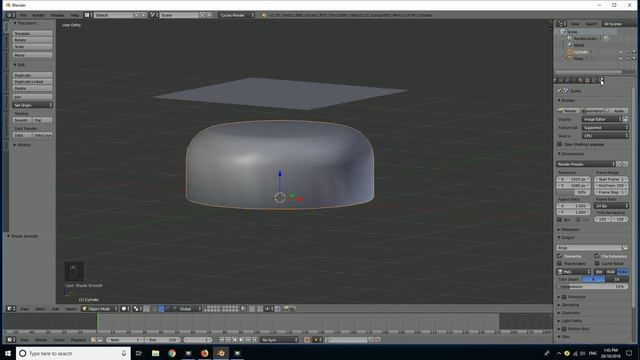Screen dimensions: 640x360
Task: Open the Render Presets dropdown
Action: tap(586, 164)
